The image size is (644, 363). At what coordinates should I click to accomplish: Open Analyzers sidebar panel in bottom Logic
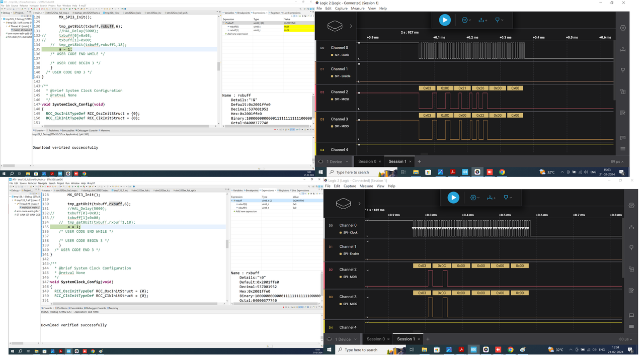631,205
